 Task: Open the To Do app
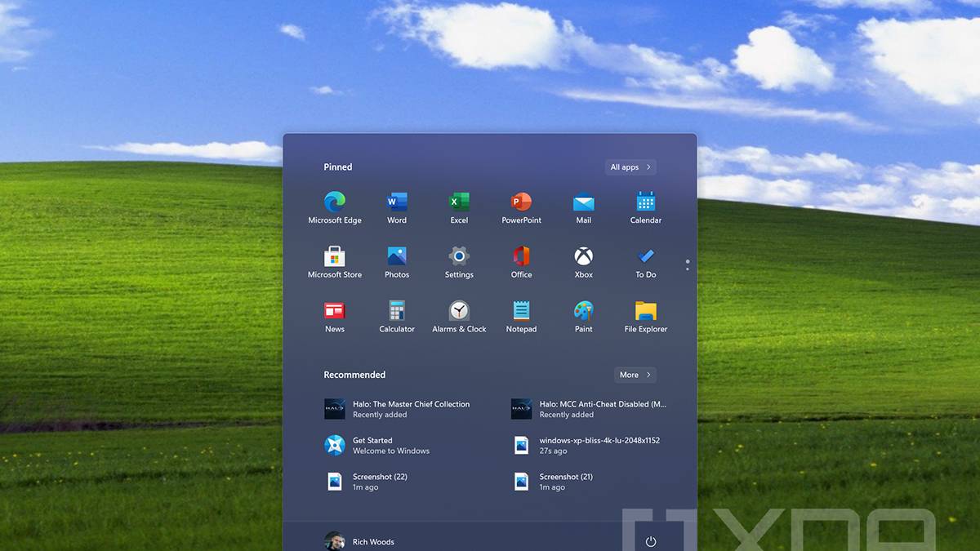pyautogui.click(x=645, y=263)
